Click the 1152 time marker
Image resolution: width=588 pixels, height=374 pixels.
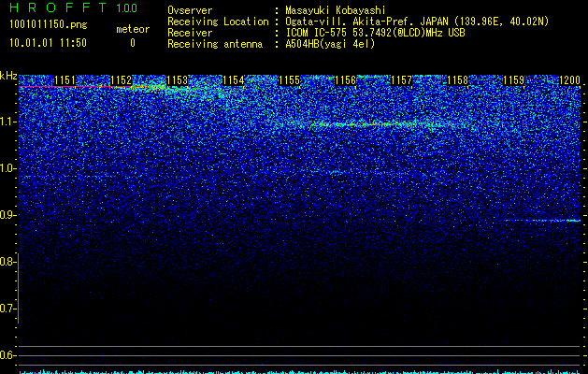pyautogui.click(x=122, y=80)
